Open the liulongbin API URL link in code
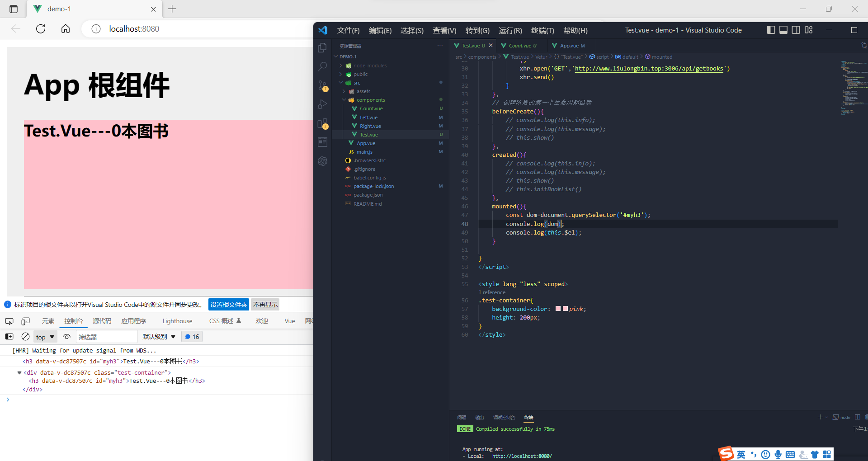The width and height of the screenshot is (868, 461). (x=649, y=69)
